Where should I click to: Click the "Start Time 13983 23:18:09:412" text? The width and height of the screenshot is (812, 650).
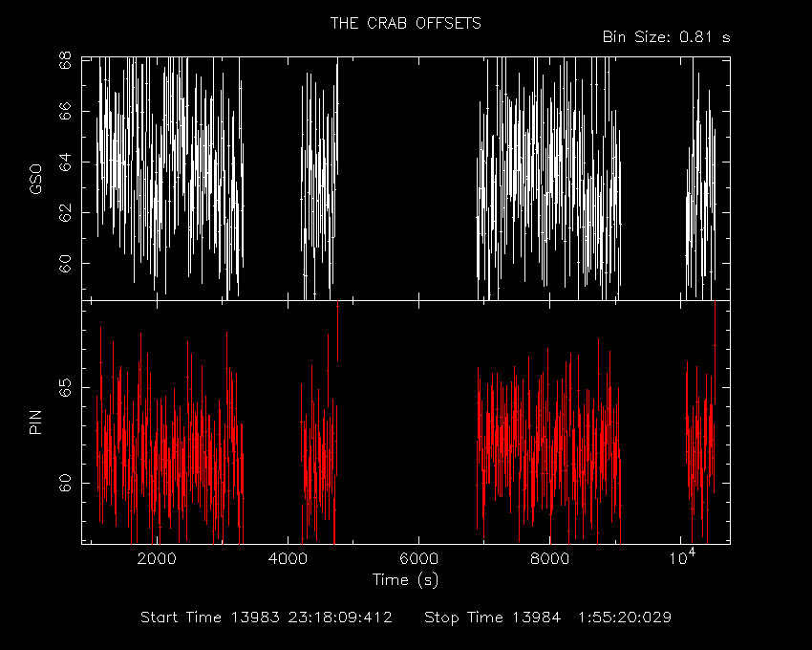click(267, 617)
